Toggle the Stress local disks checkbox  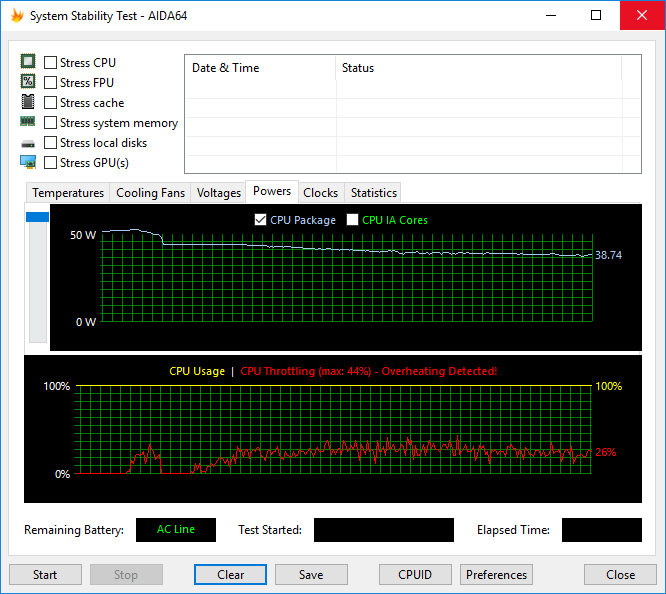pos(51,142)
